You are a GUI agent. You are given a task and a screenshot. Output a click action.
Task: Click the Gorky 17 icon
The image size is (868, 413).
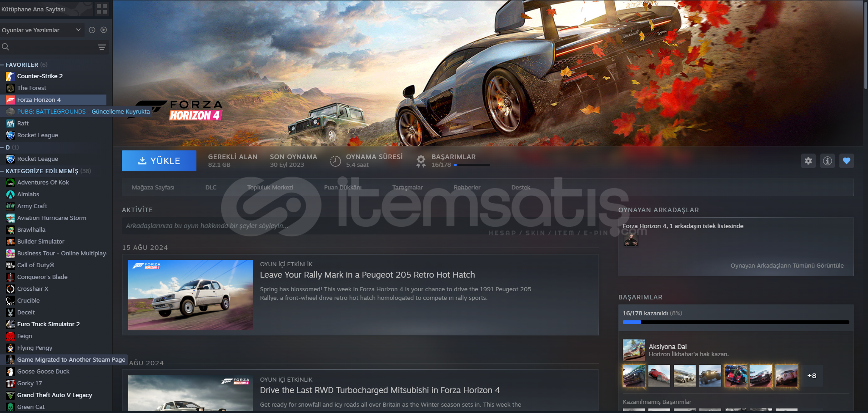point(10,383)
